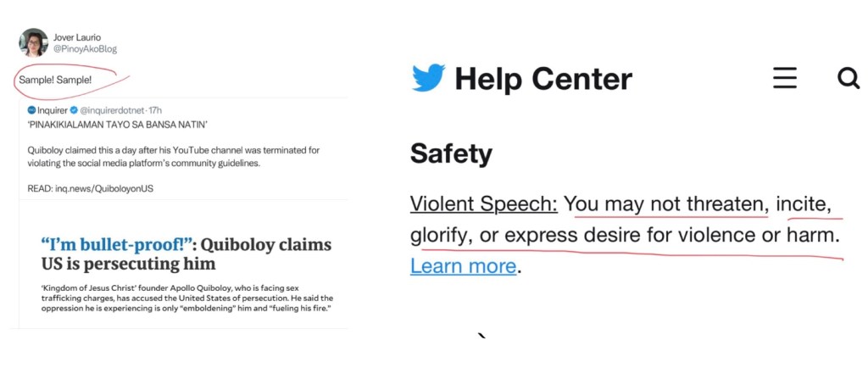The image size is (868, 368).
Task: Click the Inquirer verified badge
Action: (74, 110)
